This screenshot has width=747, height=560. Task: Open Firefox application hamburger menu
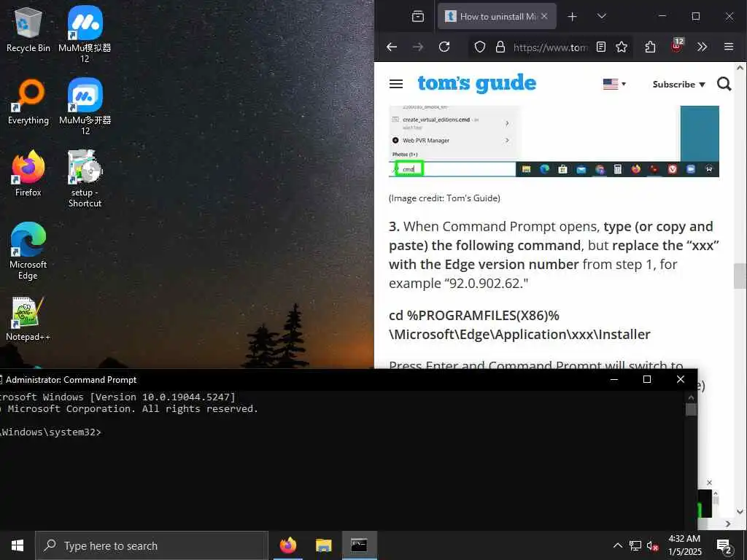pos(729,47)
